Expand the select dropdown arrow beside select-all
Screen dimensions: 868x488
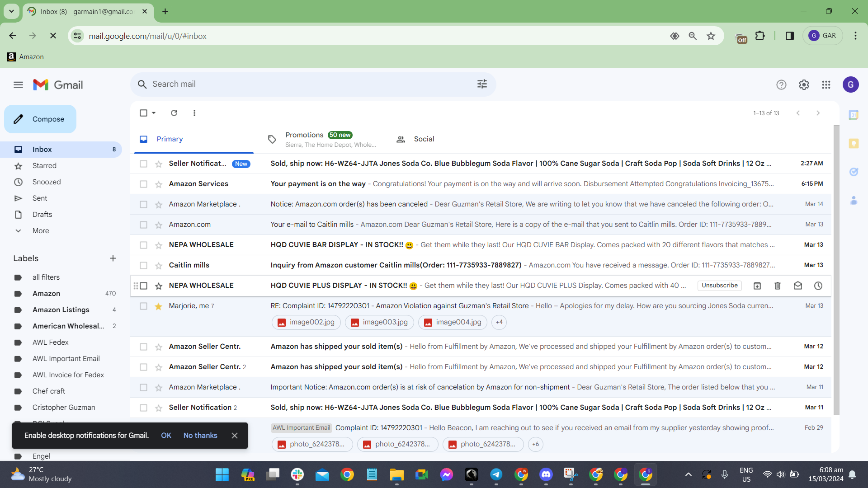coord(154,113)
